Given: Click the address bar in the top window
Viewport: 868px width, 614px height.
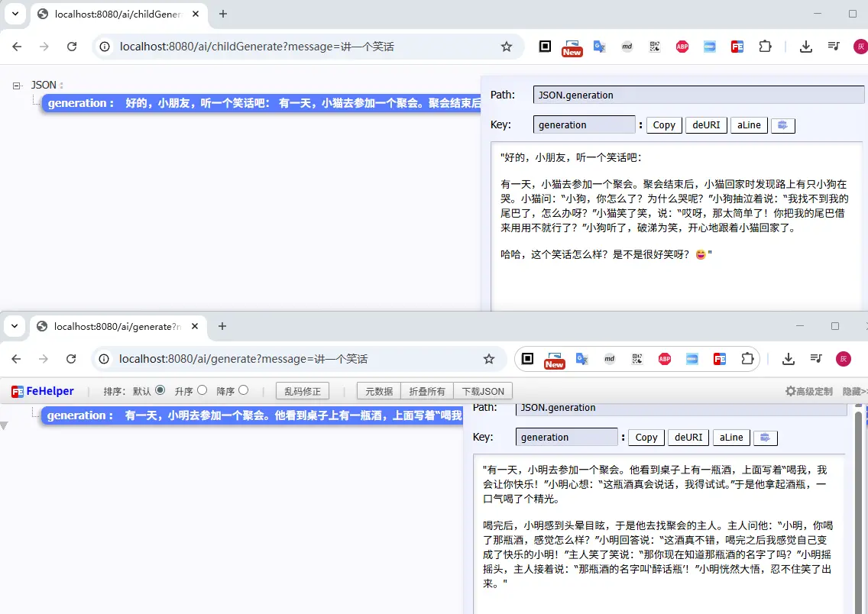Looking at the screenshot, I should (306, 47).
